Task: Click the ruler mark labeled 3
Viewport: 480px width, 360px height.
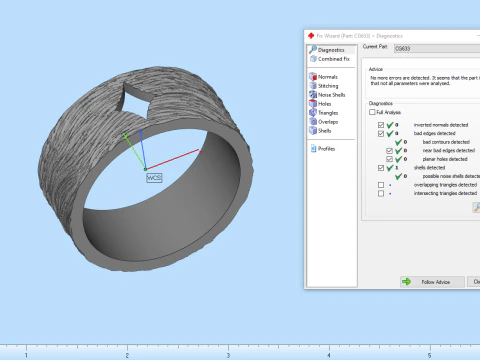Action: pyautogui.click(x=228, y=354)
